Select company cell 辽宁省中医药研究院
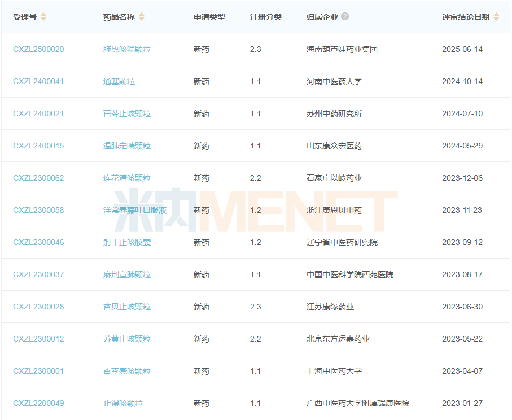 [342, 242]
